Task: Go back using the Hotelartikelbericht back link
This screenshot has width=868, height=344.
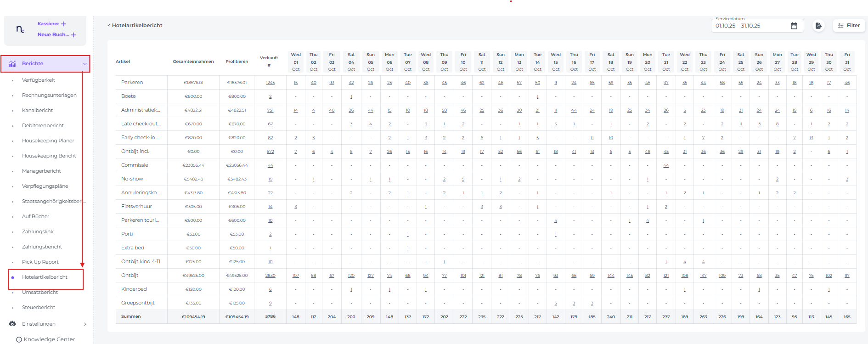Action: pos(135,26)
